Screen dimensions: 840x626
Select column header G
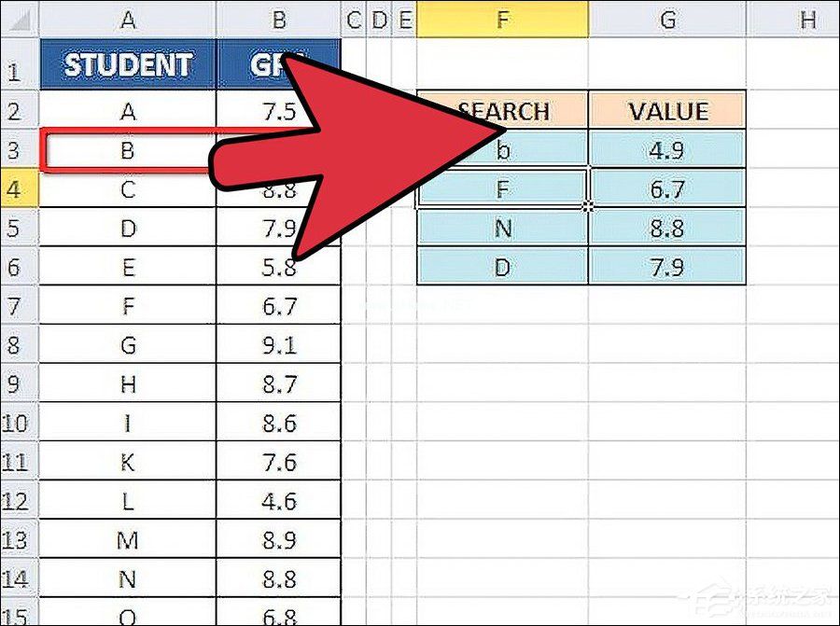[666, 20]
